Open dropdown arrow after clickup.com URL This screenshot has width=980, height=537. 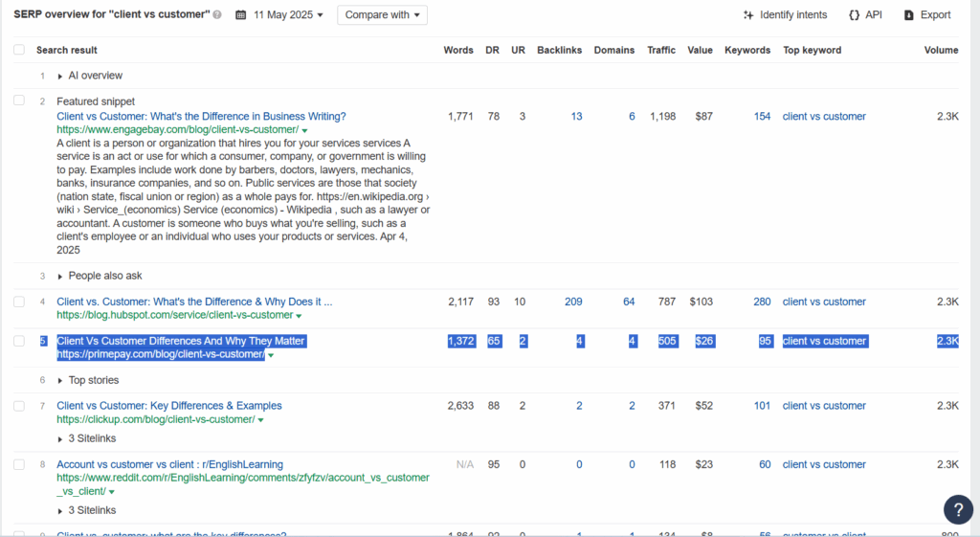(260, 420)
